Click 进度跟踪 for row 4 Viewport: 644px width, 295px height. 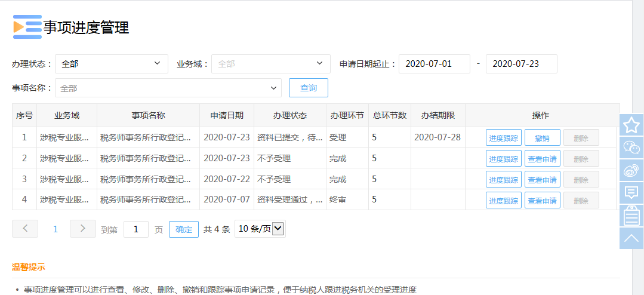pyautogui.click(x=504, y=200)
